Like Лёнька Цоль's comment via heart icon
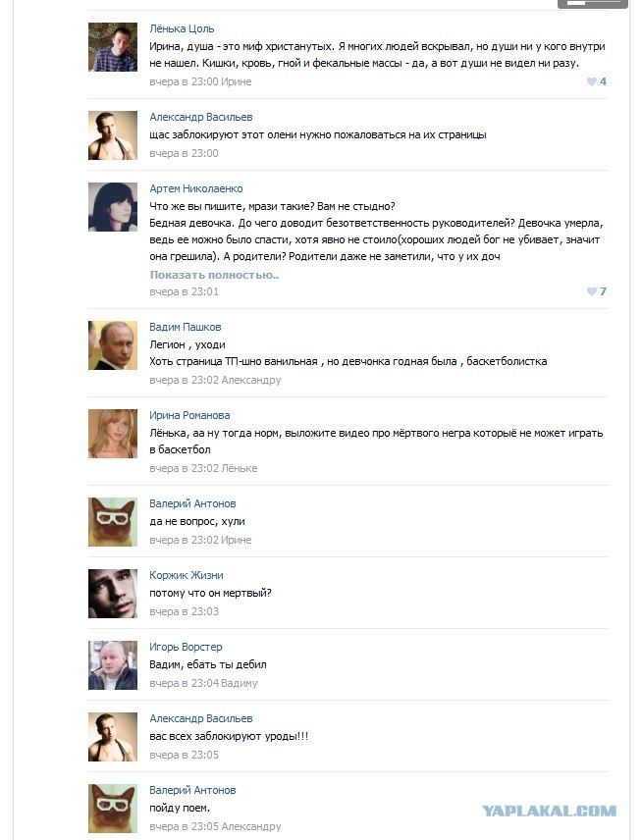 coord(592,81)
